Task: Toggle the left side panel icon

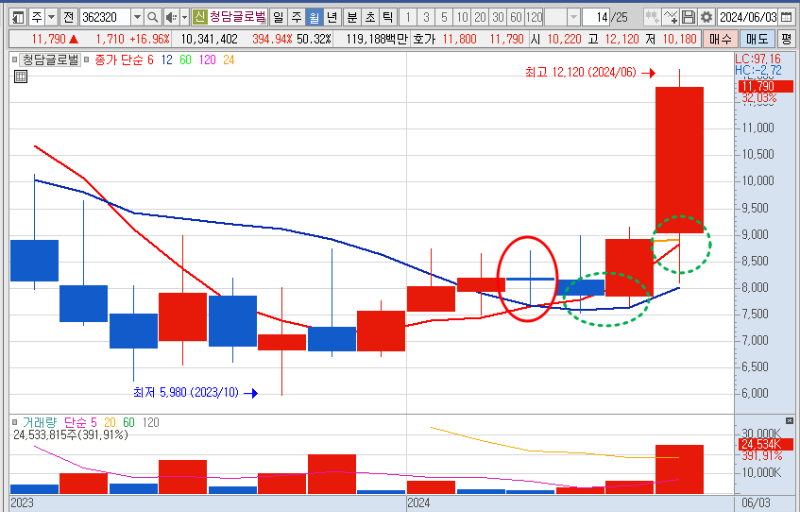Action: point(18,17)
